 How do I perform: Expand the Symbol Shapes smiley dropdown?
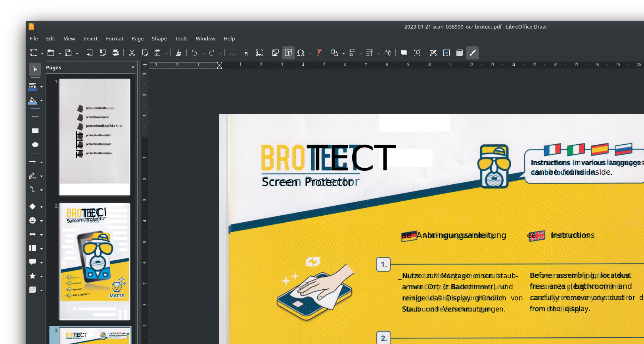click(x=41, y=221)
